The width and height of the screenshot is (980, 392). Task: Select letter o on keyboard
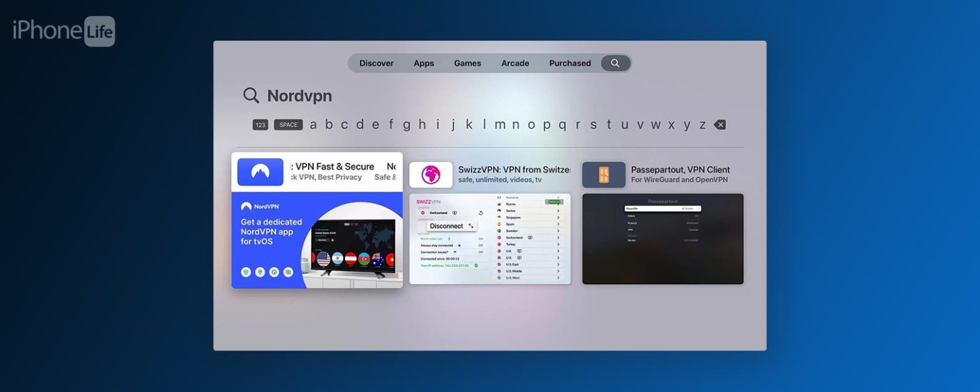(531, 125)
